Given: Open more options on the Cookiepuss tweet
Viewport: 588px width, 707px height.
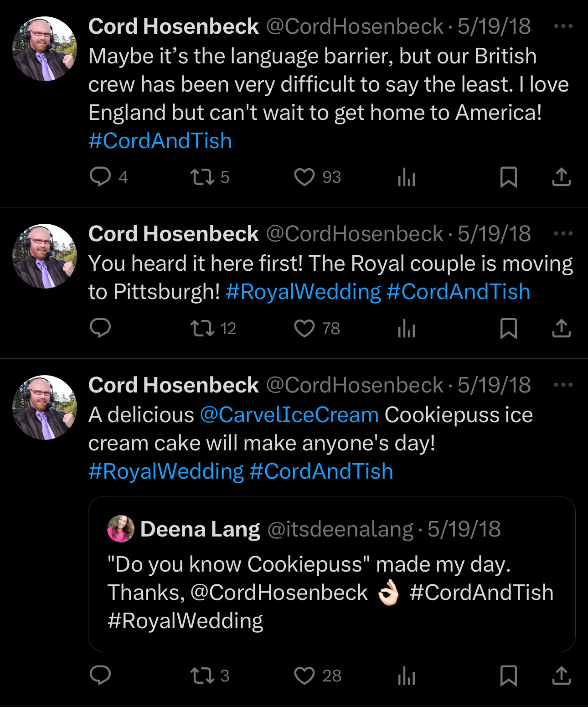Looking at the screenshot, I should coord(563,385).
